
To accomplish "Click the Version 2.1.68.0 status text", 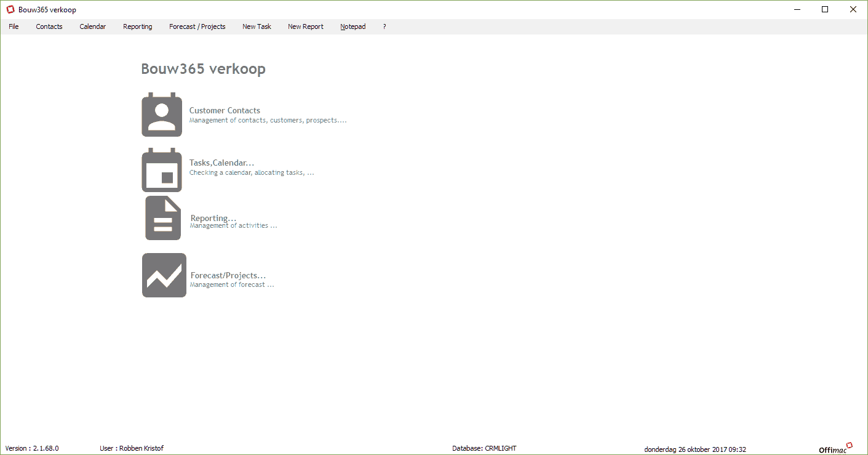I will pos(32,449).
